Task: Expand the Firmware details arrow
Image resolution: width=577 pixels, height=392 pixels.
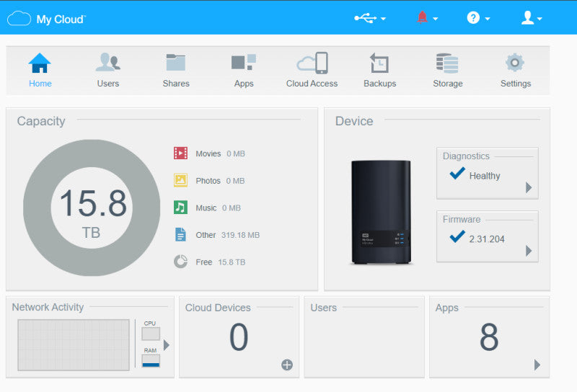Action: (x=529, y=251)
